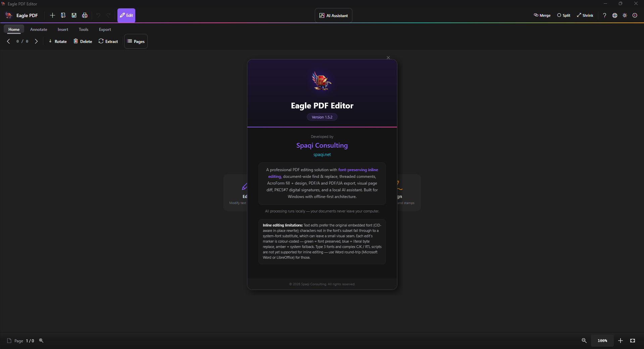Image resolution: width=644 pixels, height=349 pixels.
Task: Click the 'Eagle PDF Editor' dialog title
Action: coord(322,106)
